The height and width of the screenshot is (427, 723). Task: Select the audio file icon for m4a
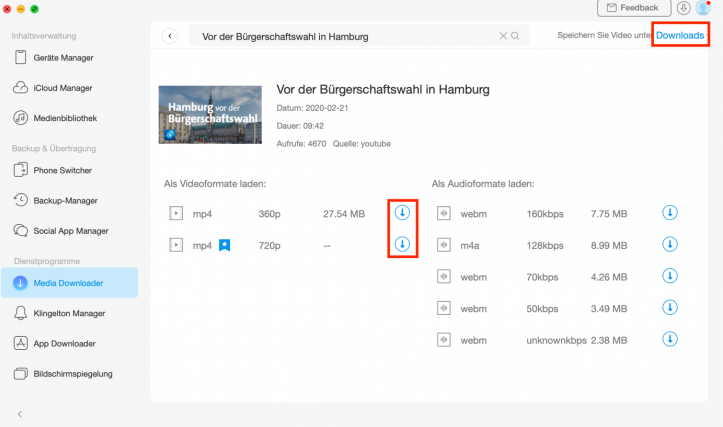[444, 245]
